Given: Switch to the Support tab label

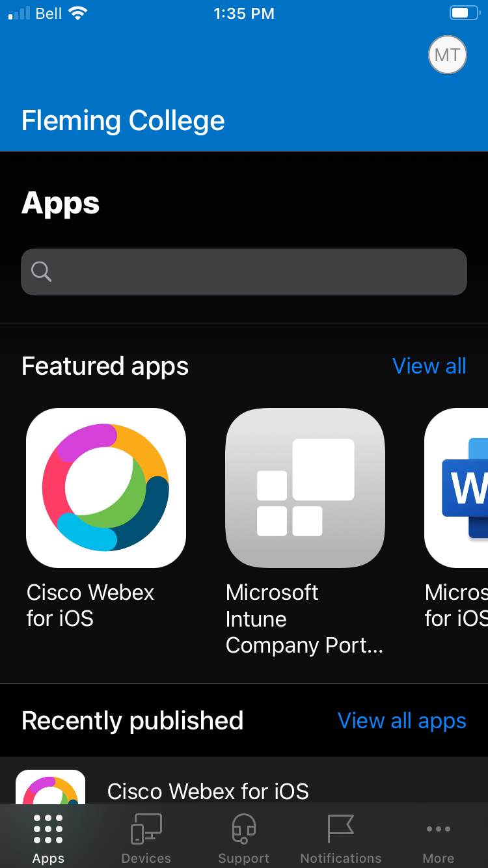Looking at the screenshot, I should pos(244,858).
